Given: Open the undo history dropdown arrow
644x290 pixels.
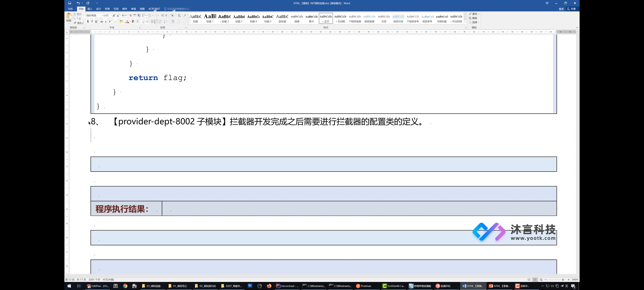Looking at the screenshot, I should coord(82,3).
